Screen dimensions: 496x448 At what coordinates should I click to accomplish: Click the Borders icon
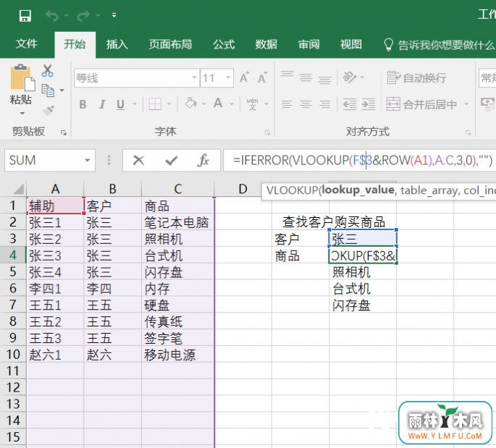[x=155, y=103]
